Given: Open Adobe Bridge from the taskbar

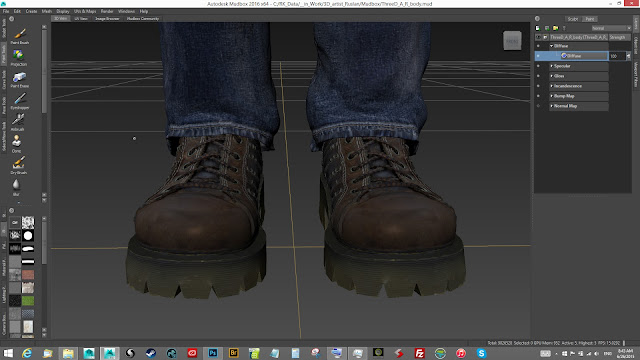Looking at the screenshot, I should click(233, 353).
